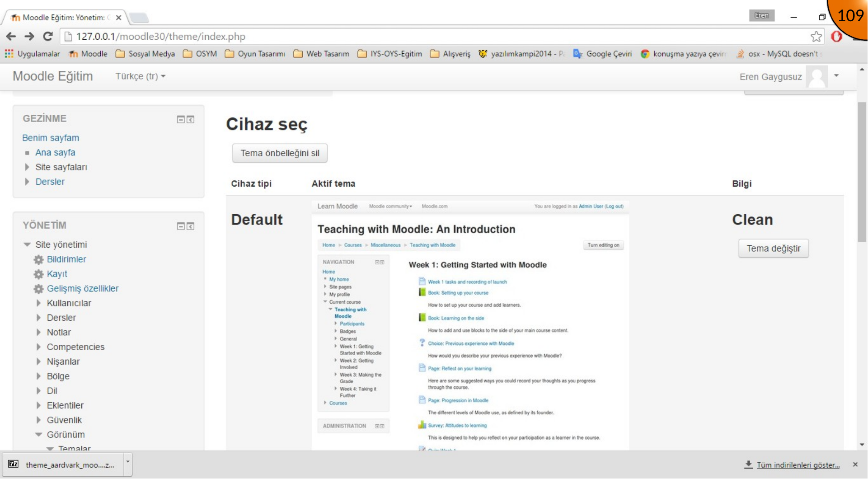This screenshot has height=488, width=868.
Task: Bookmark page using the star icon
Action: pos(816,36)
